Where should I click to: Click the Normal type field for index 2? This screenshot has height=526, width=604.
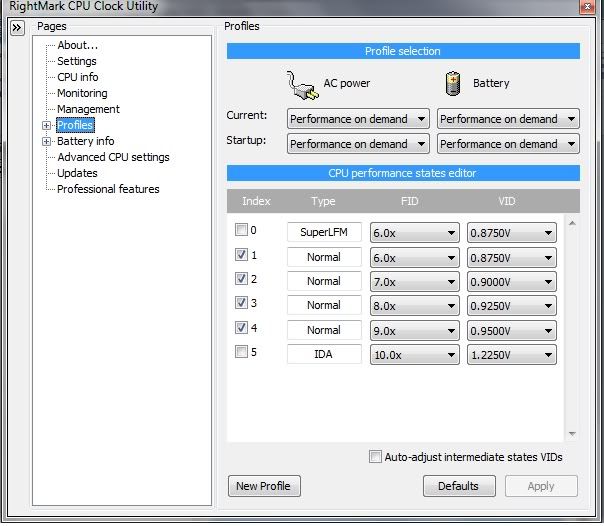click(324, 281)
